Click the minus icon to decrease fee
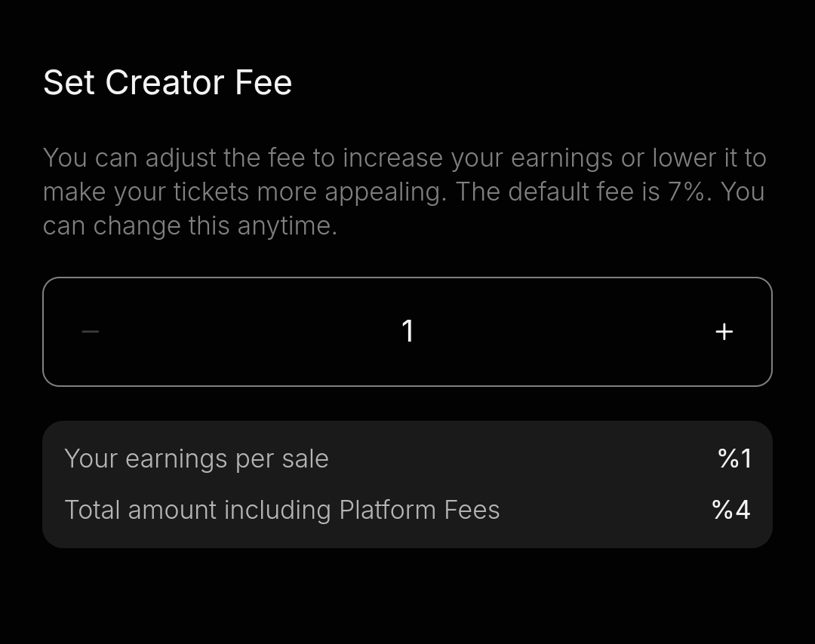This screenshot has width=815, height=644. pos(91,332)
